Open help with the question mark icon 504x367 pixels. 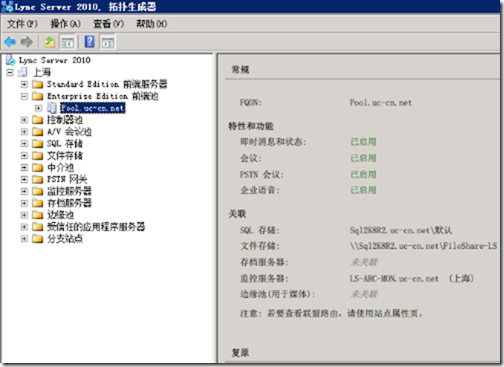(89, 42)
